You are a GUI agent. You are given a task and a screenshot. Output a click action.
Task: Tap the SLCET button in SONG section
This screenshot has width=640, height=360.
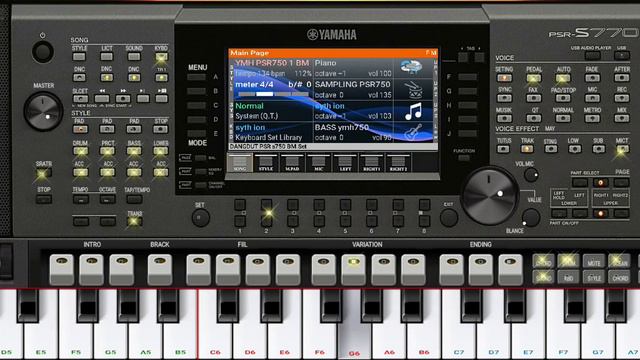80,98
